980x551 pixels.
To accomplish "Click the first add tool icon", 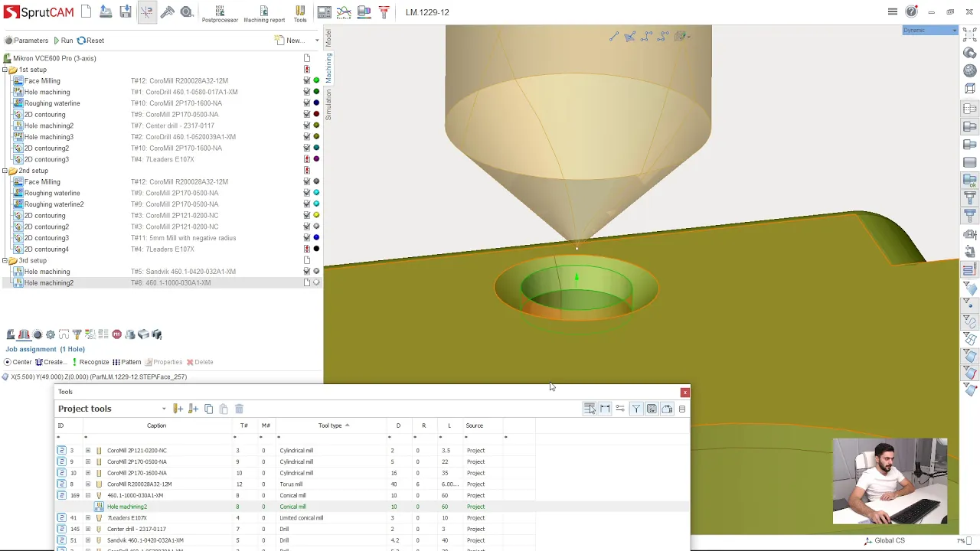I will (178, 409).
